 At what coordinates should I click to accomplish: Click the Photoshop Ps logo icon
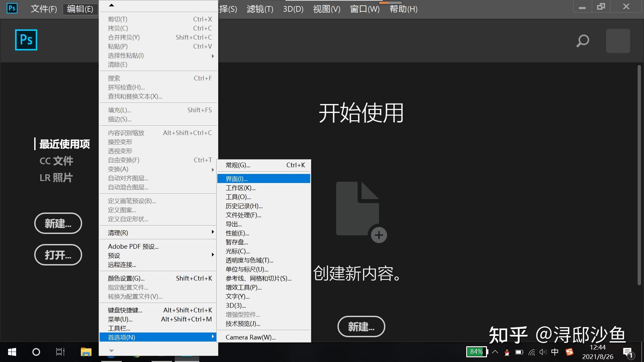26,40
